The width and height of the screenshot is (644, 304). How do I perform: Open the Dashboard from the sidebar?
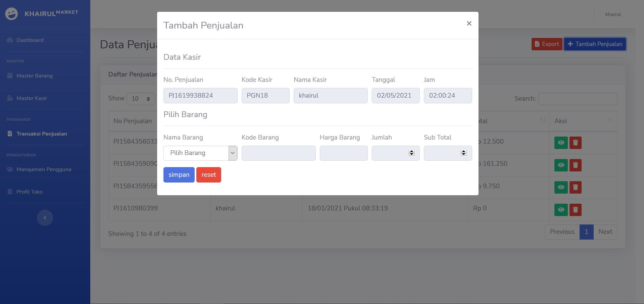pos(30,40)
